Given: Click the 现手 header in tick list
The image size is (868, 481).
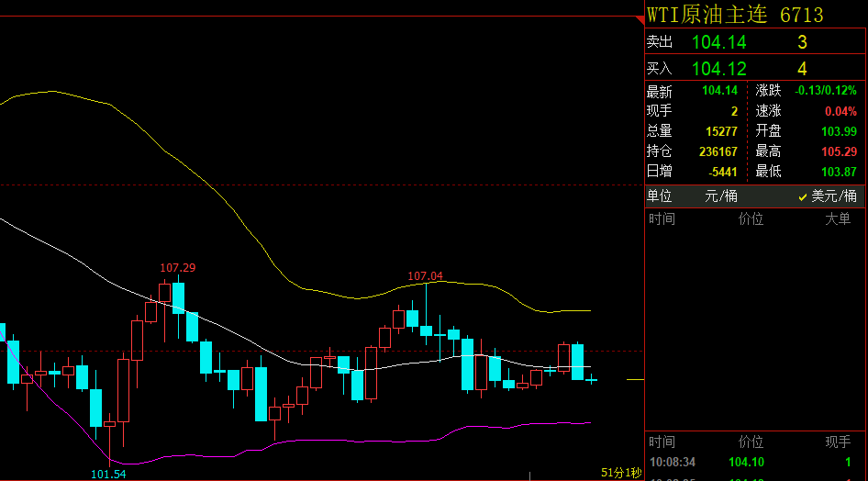Looking at the screenshot, I should pos(838,442).
